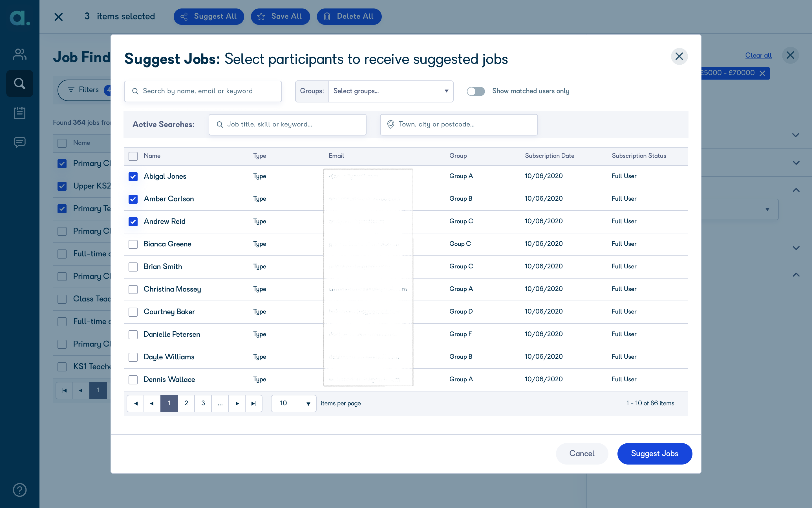Open the messages chat sidebar icon
This screenshot has height=508, width=812.
pyautogui.click(x=19, y=143)
